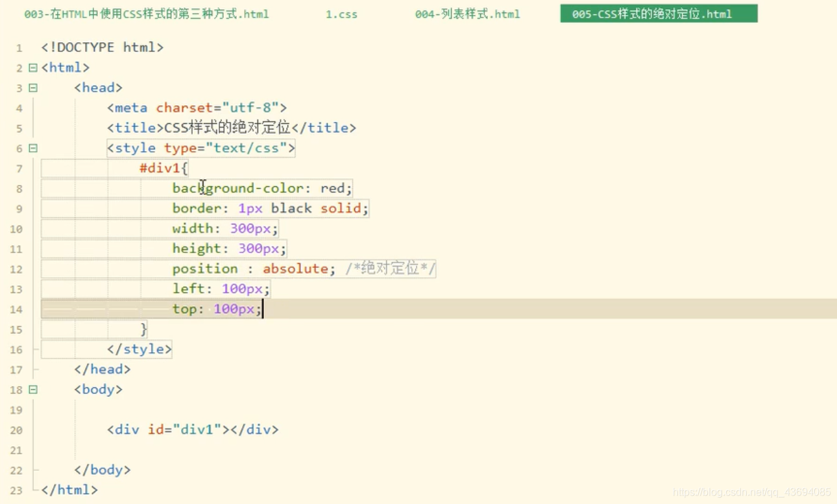Click the solid border value

pos(341,208)
